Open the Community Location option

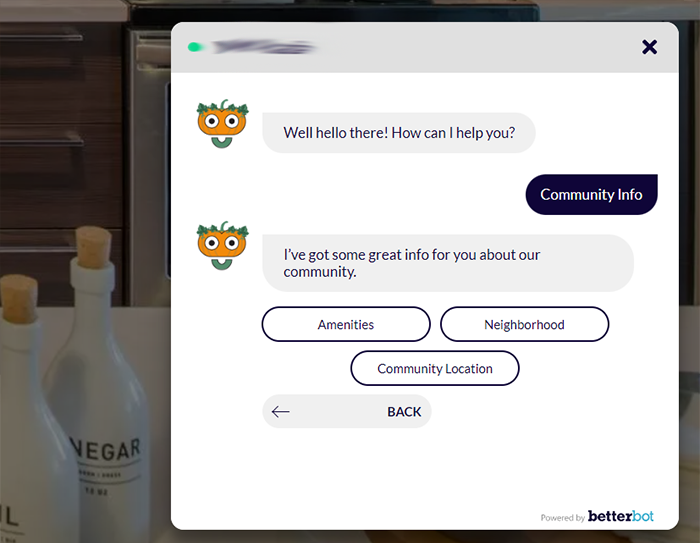pyautogui.click(x=435, y=368)
